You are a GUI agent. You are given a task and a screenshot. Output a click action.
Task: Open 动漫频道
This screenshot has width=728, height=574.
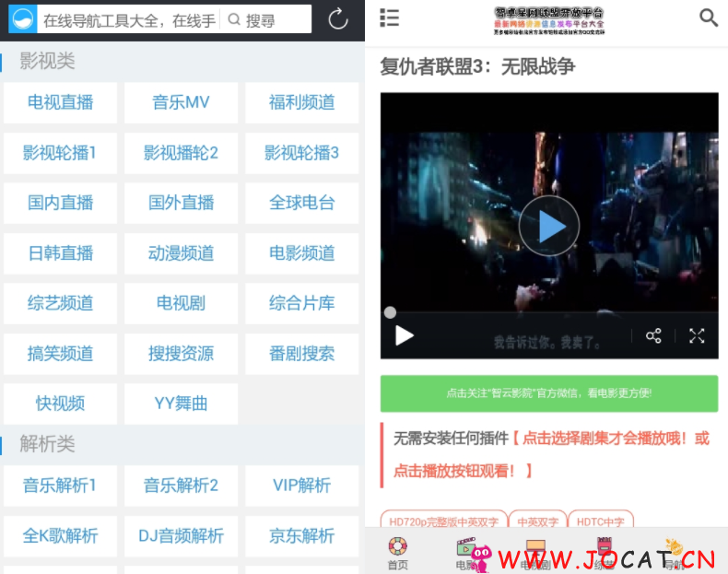(x=181, y=253)
